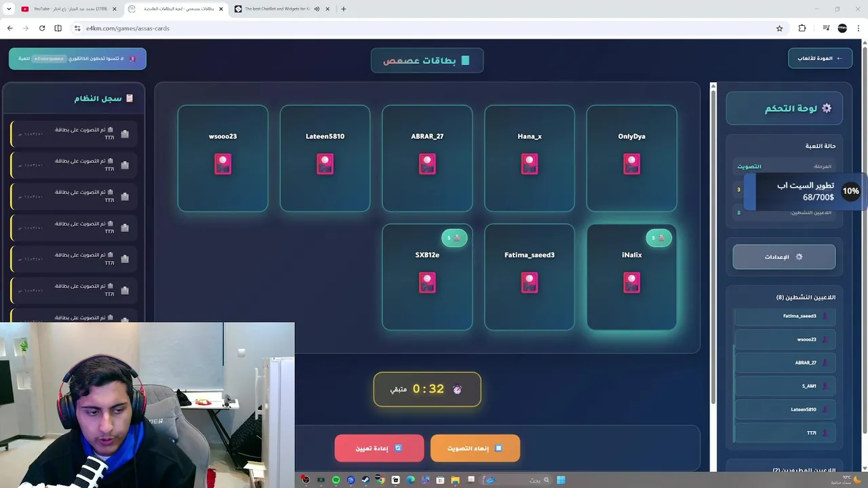Click the clock icon in the timer box
This screenshot has width=868, height=488.
(x=457, y=390)
